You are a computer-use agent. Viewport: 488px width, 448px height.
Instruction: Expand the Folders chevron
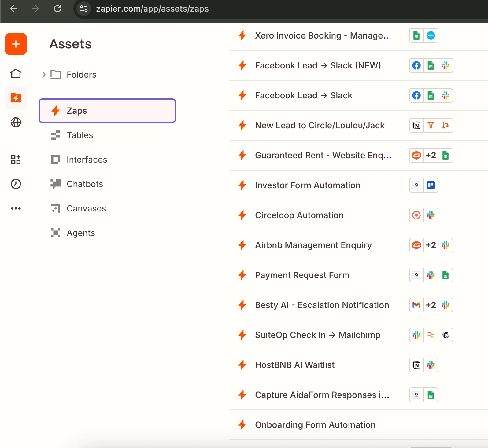44,75
